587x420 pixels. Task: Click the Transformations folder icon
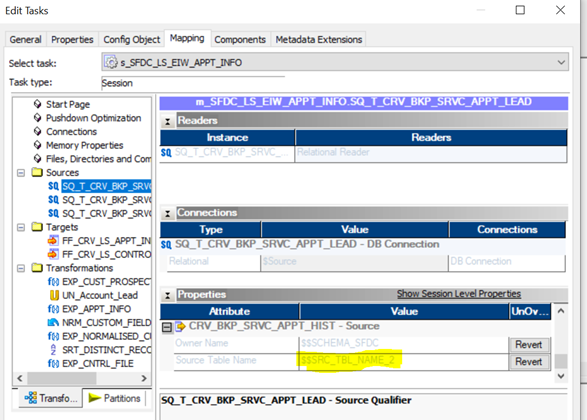(x=37, y=268)
